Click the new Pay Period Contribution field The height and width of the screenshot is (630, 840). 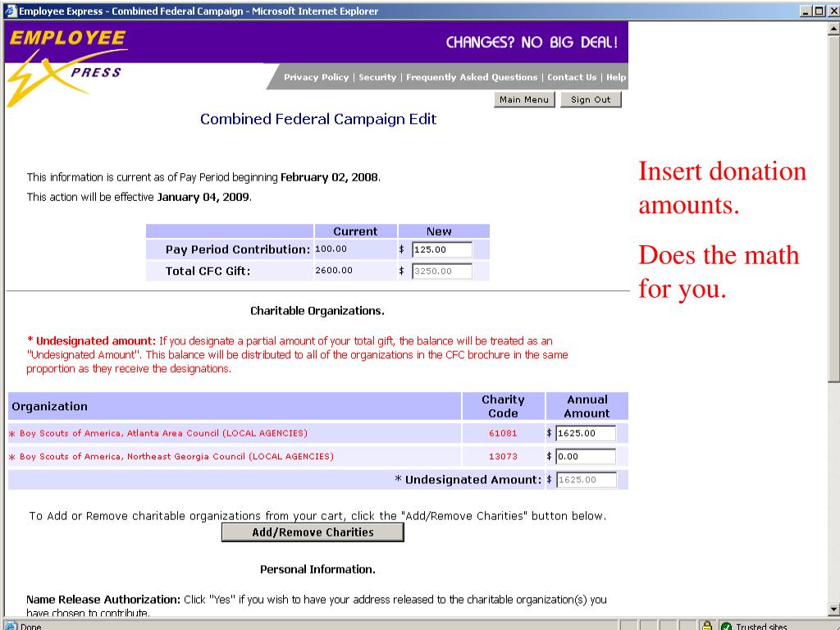442,249
